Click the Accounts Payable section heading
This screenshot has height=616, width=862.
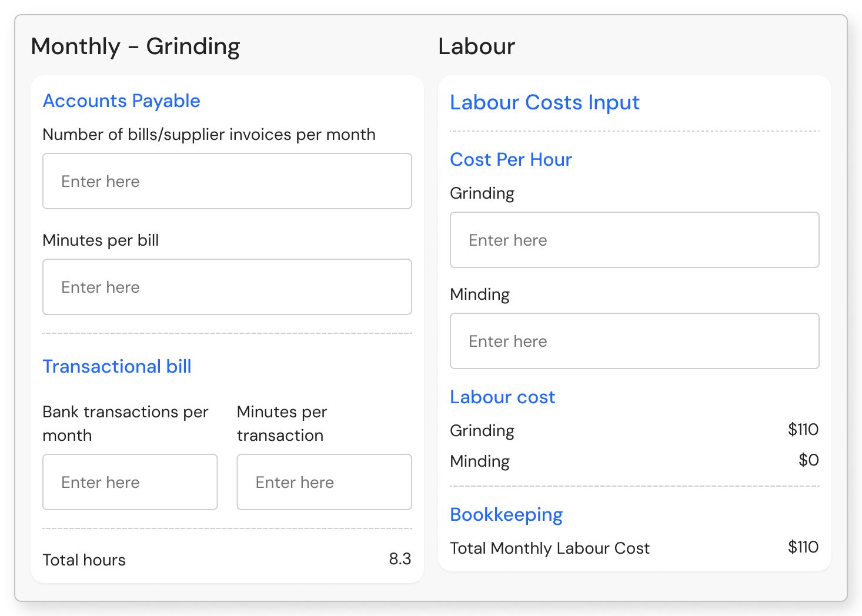click(122, 101)
